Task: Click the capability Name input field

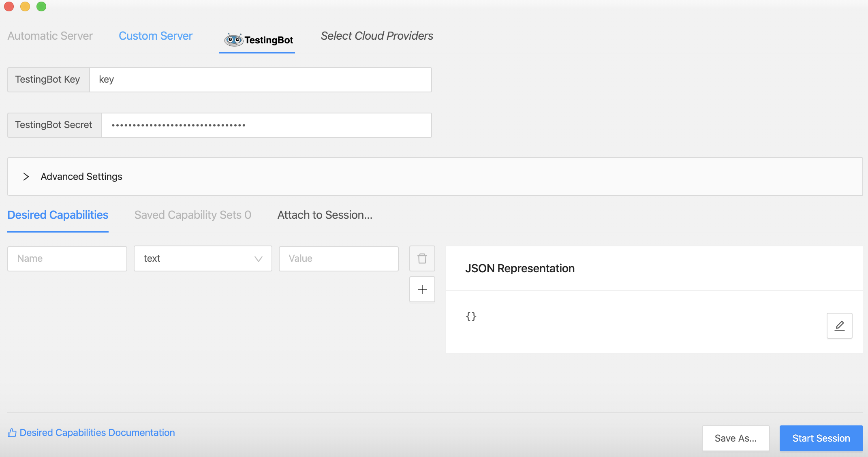Action: [x=67, y=258]
